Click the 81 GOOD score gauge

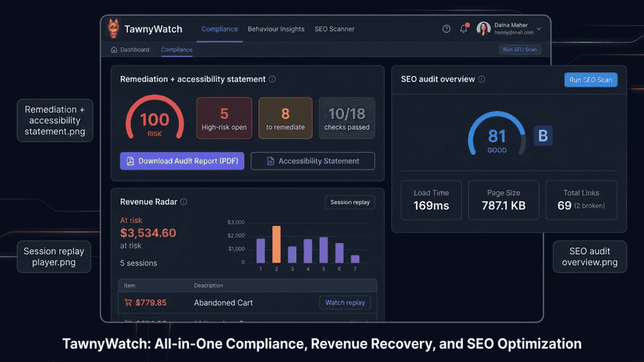pyautogui.click(x=497, y=134)
